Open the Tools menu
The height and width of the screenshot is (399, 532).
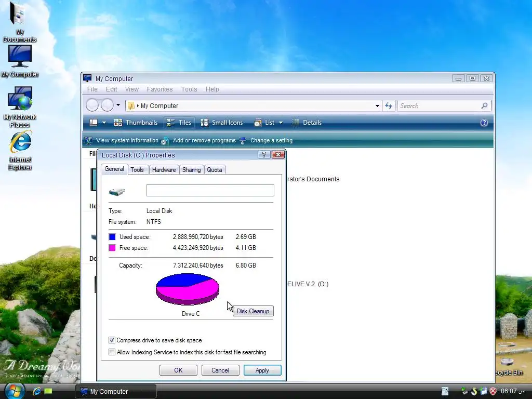click(189, 89)
